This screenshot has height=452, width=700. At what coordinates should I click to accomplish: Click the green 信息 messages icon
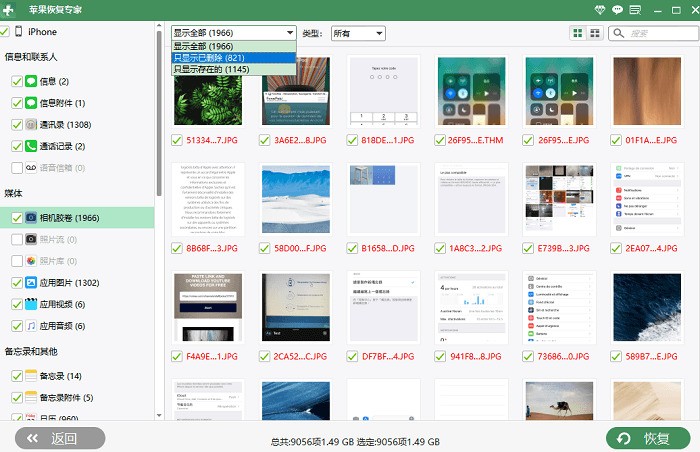[x=31, y=81]
